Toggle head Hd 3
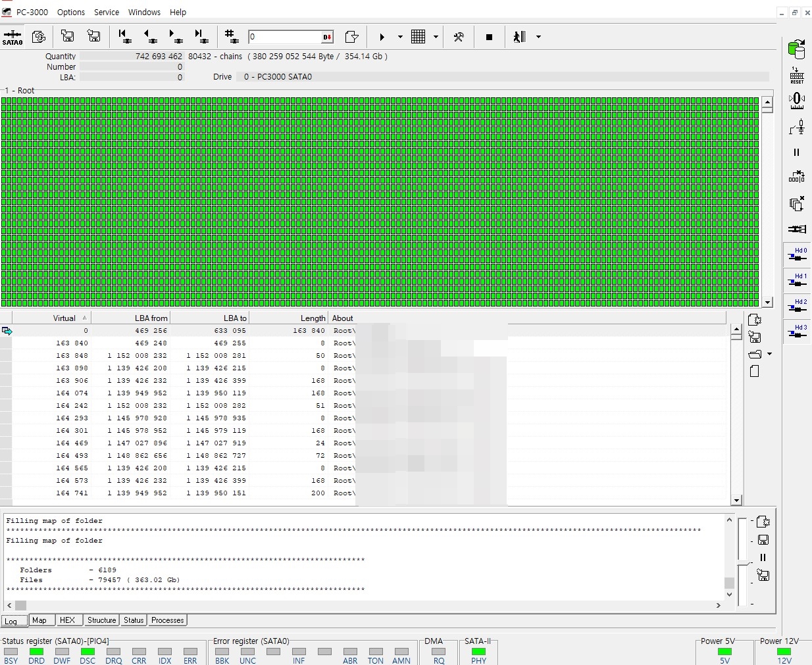Image resolution: width=812 pixels, height=665 pixels. tap(797, 332)
